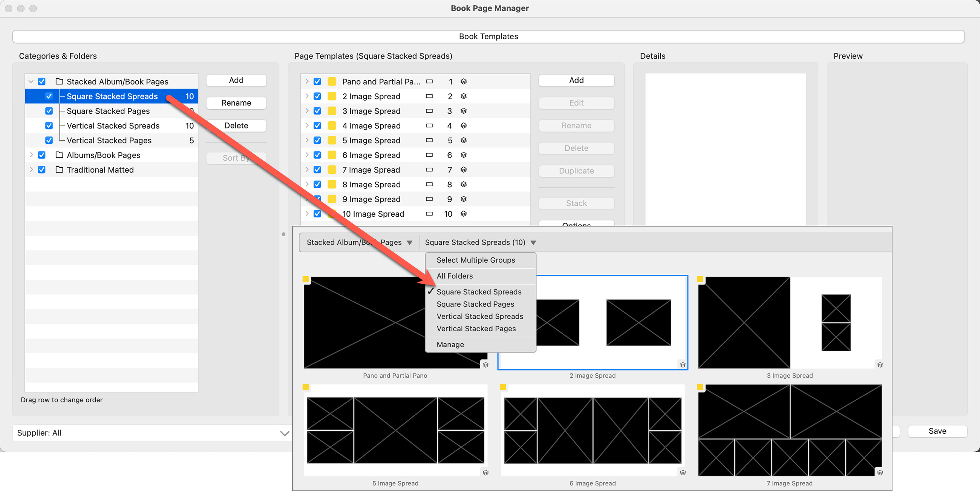This screenshot has width=980, height=491.
Task: Click Rename in Categories & Folders
Action: click(x=236, y=103)
